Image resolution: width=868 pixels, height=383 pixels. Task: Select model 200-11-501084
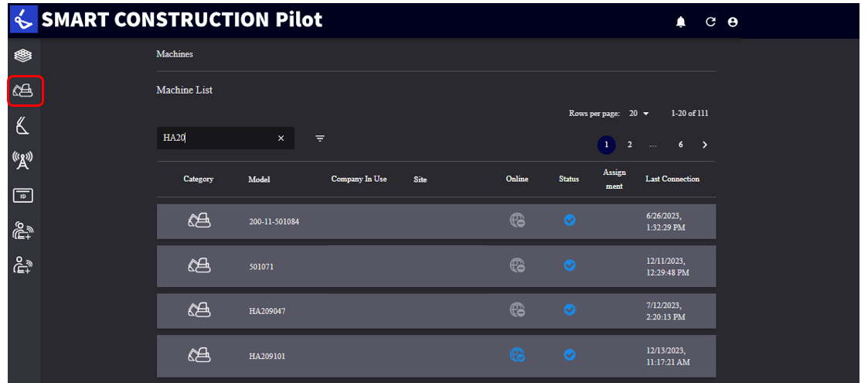[274, 222]
